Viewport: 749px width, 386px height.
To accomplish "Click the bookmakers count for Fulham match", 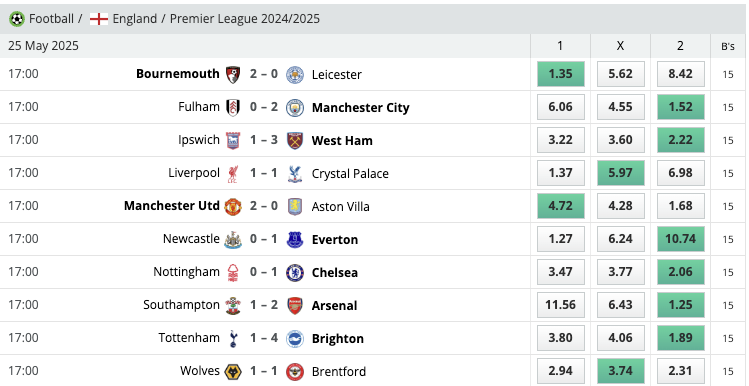I will click(x=728, y=107).
